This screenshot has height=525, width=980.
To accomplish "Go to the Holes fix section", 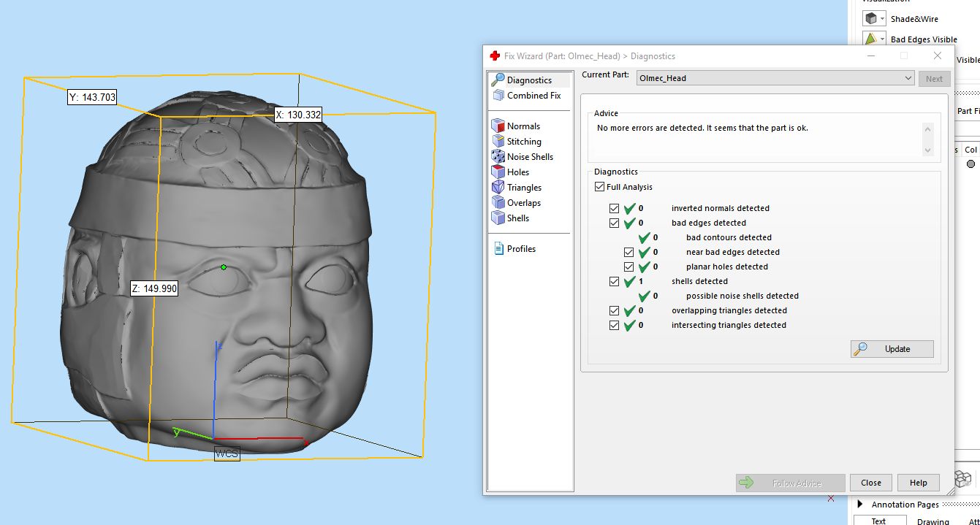I will [517, 172].
